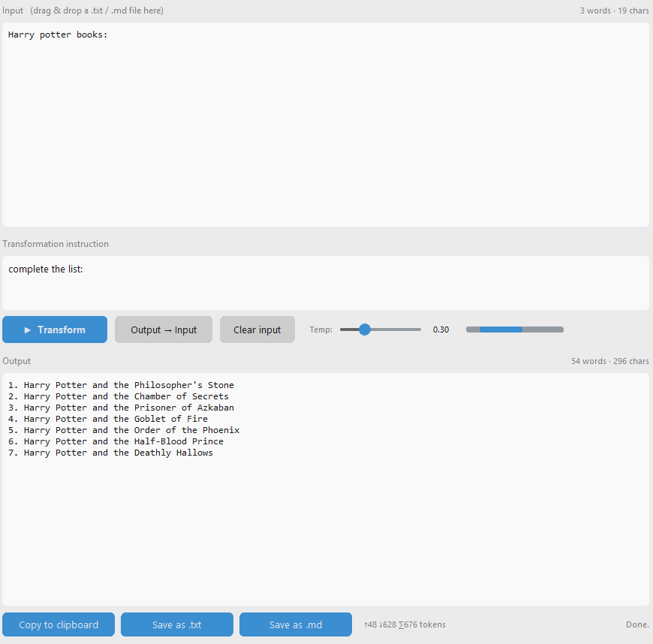Select the Chamber of Secrets output line
This screenshot has height=644, width=653.
tap(119, 396)
